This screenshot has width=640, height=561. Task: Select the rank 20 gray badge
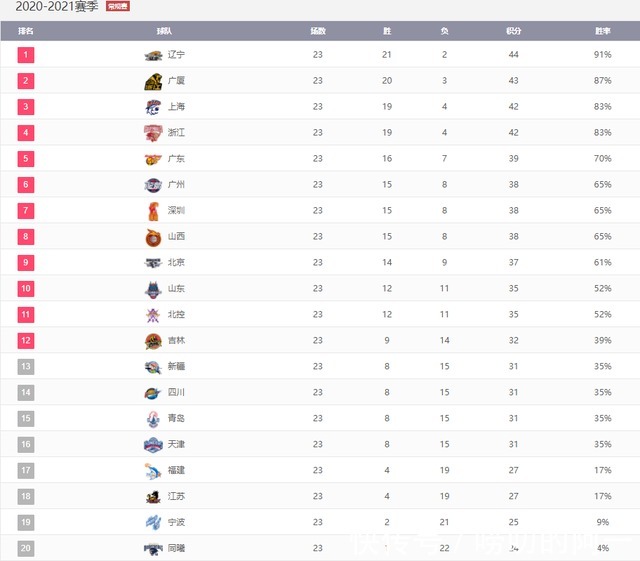26,548
